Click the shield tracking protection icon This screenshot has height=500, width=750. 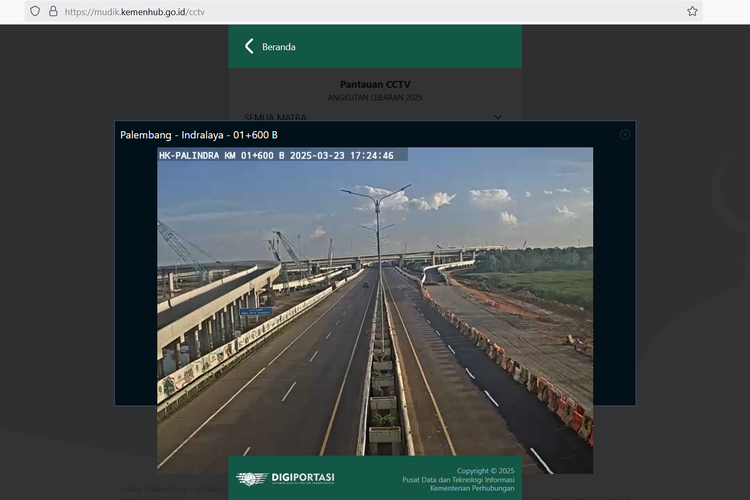pyautogui.click(x=35, y=11)
